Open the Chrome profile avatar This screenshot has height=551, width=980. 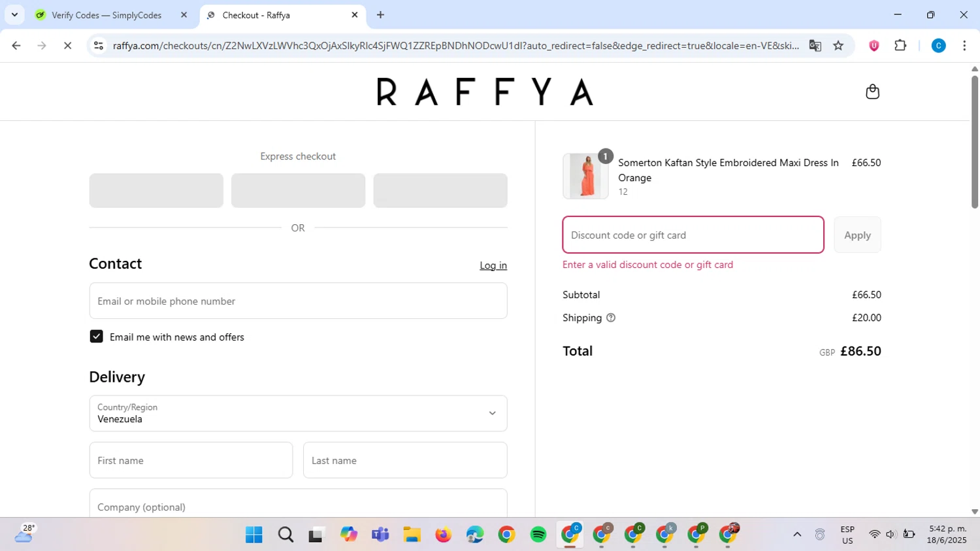[938, 46]
